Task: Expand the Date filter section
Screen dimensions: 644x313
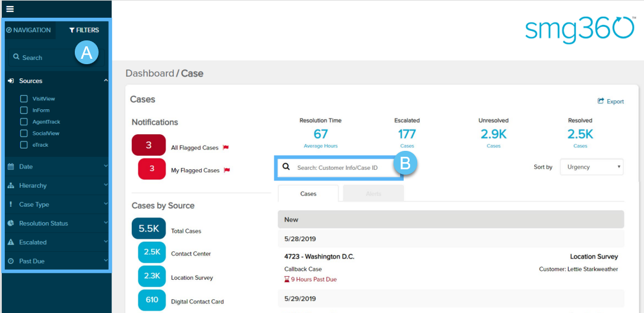Action: coord(56,167)
